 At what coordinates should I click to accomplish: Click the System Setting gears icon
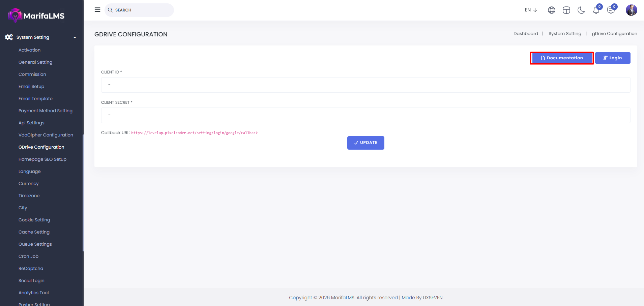tap(9, 37)
